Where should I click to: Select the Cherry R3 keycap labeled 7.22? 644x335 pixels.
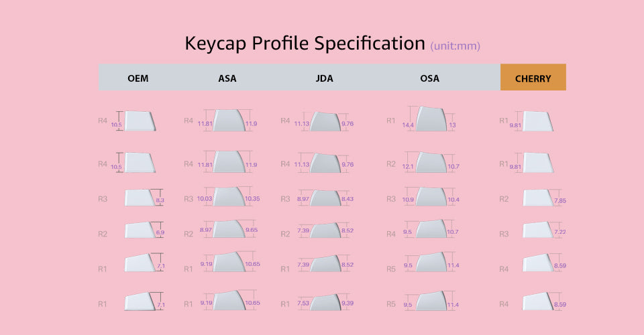pos(539,230)
